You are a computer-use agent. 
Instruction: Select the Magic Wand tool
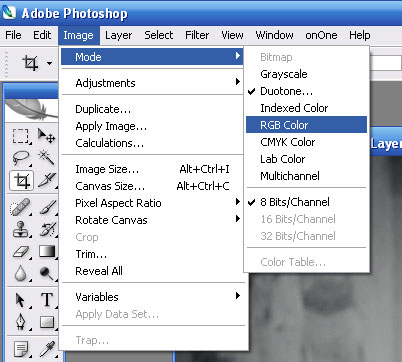(46, 158)
